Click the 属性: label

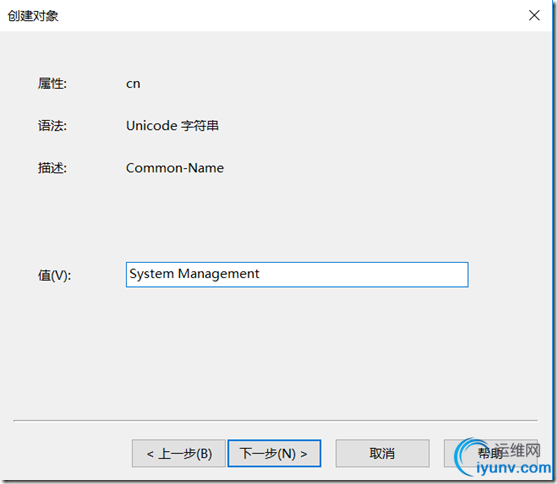point(52,84)
